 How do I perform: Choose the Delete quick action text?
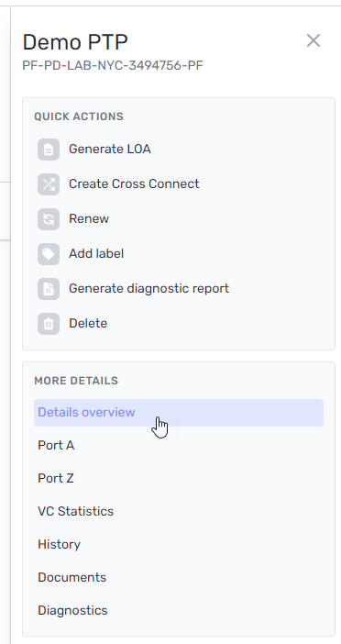88,324
